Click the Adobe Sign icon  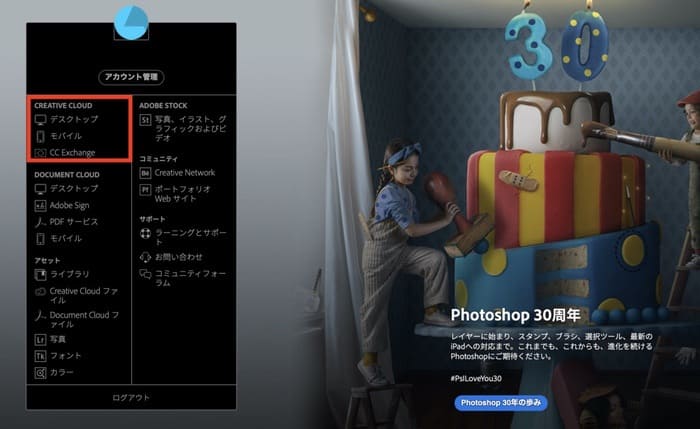(40, 205)
